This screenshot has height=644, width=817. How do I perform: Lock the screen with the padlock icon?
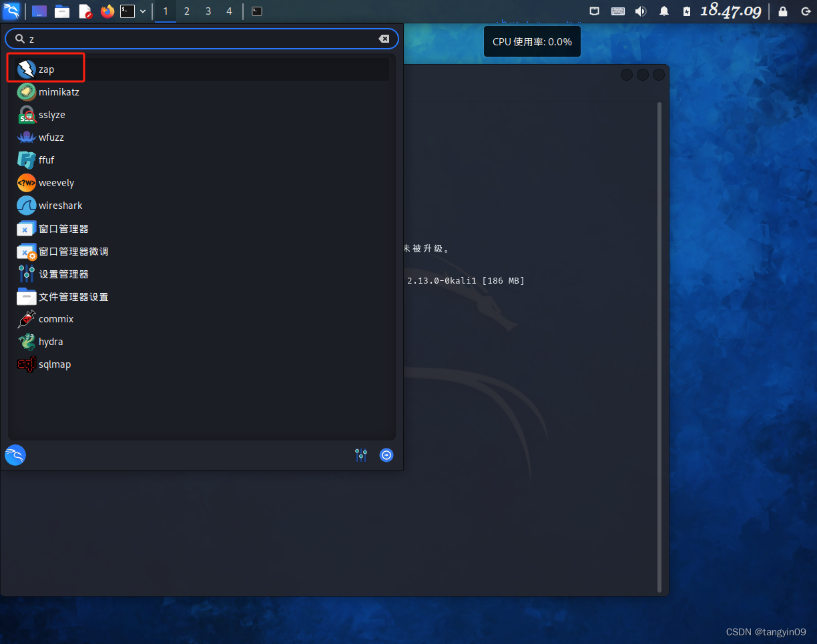pos(783,11)
